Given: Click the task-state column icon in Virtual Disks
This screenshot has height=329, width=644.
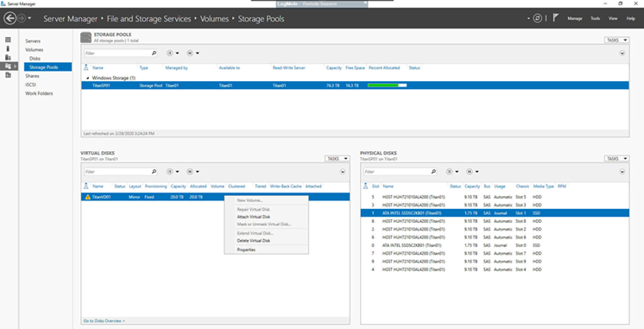Looking at the screenshot, I should [x=85, y=186].
